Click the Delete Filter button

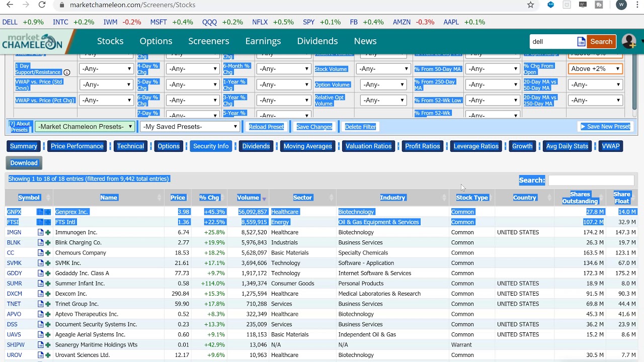360,127
